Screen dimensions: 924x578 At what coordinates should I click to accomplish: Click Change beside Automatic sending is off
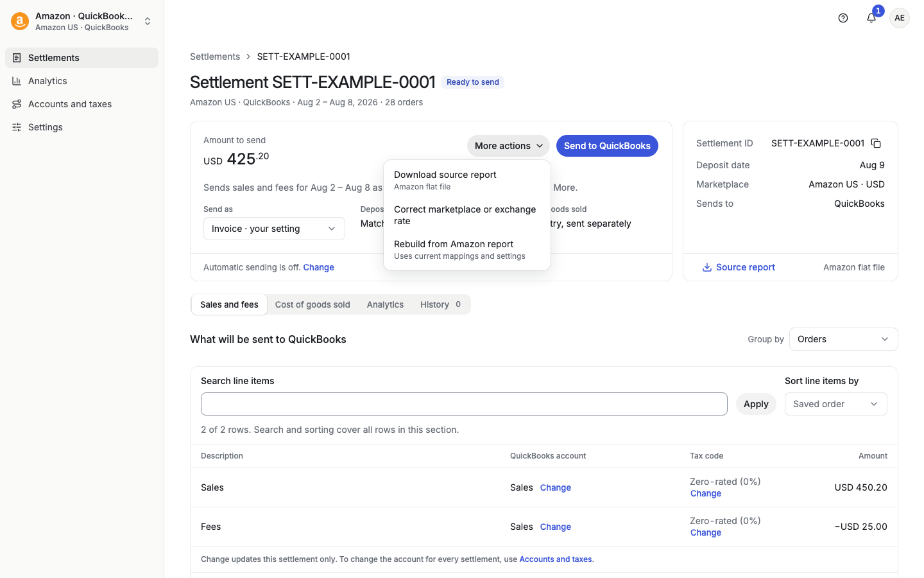318,267
